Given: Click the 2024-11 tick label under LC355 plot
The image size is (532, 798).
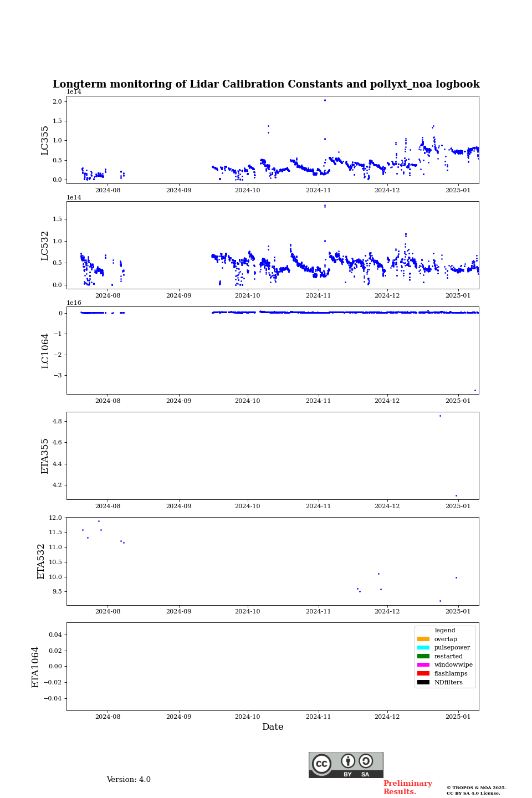Looking at the screenshot, I should coord(318,190).
